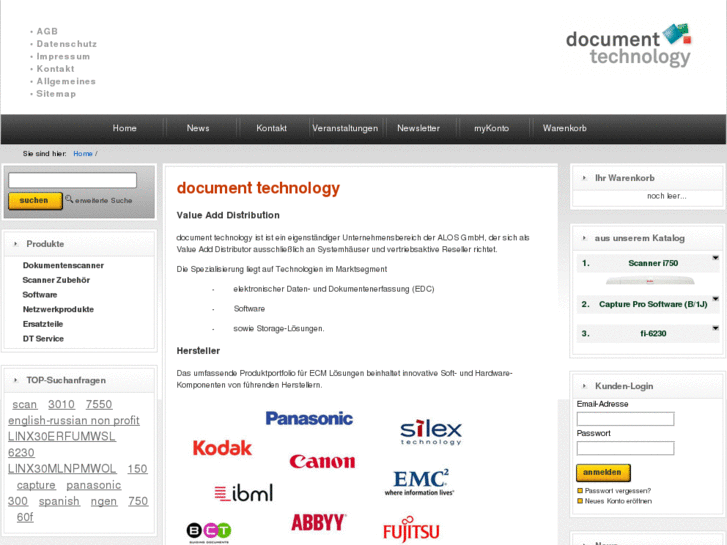Open the News menu item

click(x=198, y=128)
